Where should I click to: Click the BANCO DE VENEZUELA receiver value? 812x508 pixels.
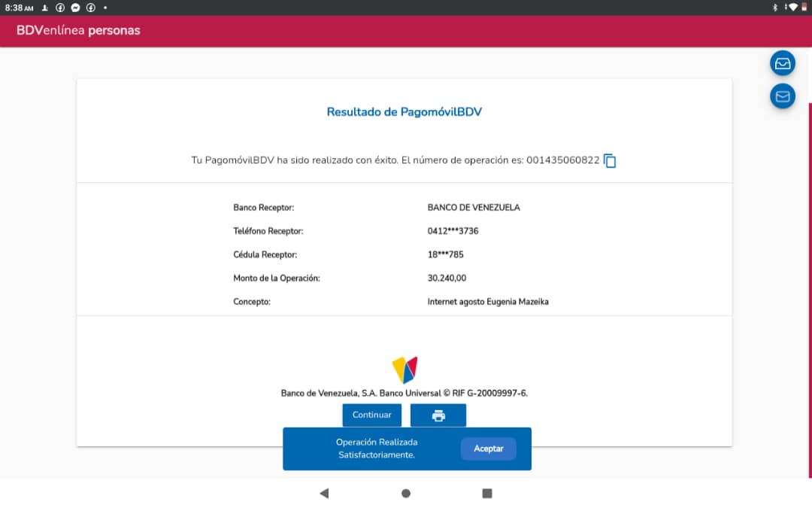click(474, 208)
